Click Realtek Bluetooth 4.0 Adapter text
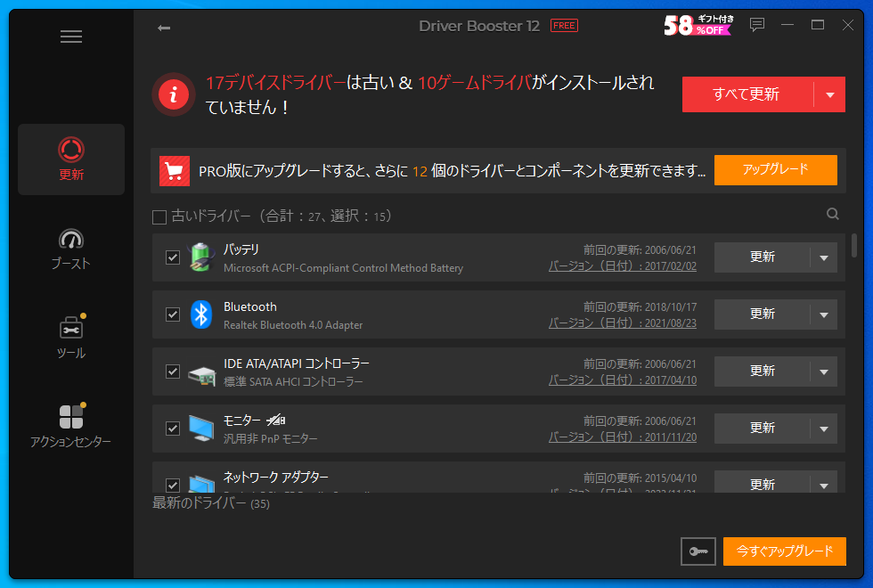The image size is (873, 588). tap(293, 325)
